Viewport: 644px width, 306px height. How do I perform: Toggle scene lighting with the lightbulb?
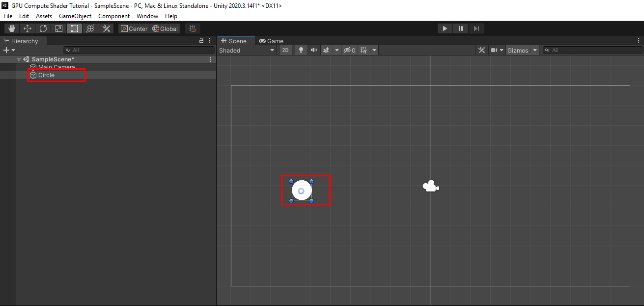click(301, 50)
